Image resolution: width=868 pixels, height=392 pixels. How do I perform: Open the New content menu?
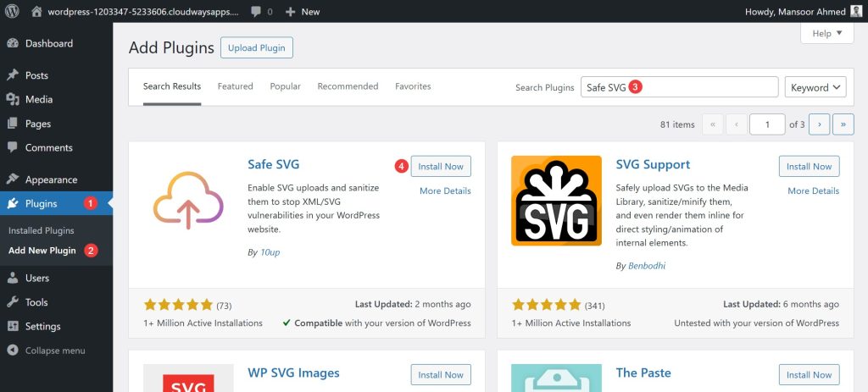(x=303, y=12)
